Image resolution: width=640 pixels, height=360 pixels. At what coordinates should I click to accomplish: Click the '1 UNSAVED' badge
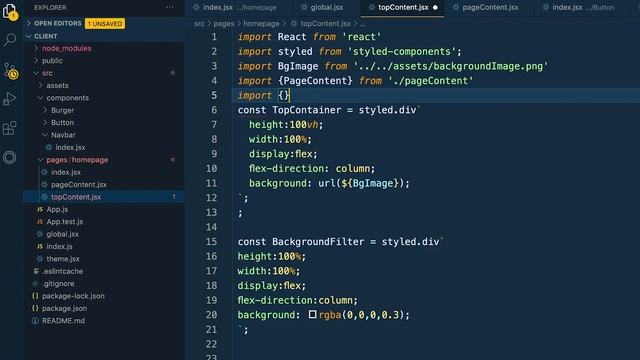pos(105,24)
